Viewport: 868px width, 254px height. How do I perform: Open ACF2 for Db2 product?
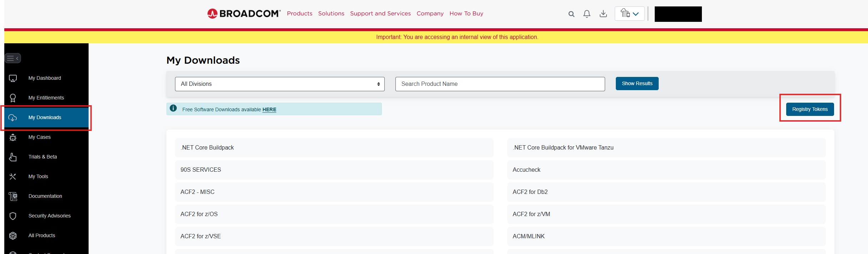point(666,192)
